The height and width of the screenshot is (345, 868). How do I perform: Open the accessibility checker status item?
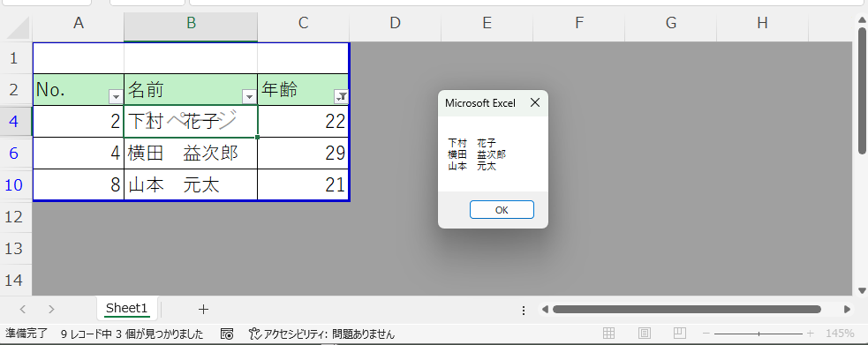point(321,334)
